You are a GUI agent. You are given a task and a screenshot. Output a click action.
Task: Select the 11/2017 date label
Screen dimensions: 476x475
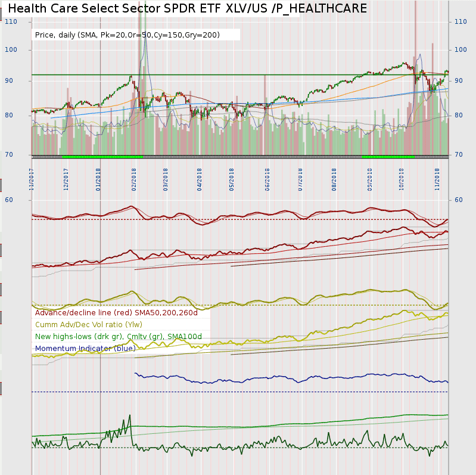coord(31,179)
